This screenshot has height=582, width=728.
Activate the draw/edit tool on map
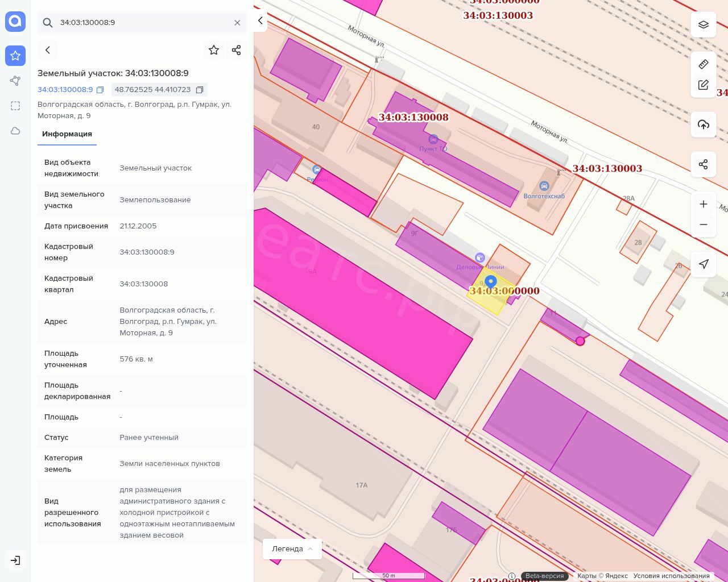704,85
